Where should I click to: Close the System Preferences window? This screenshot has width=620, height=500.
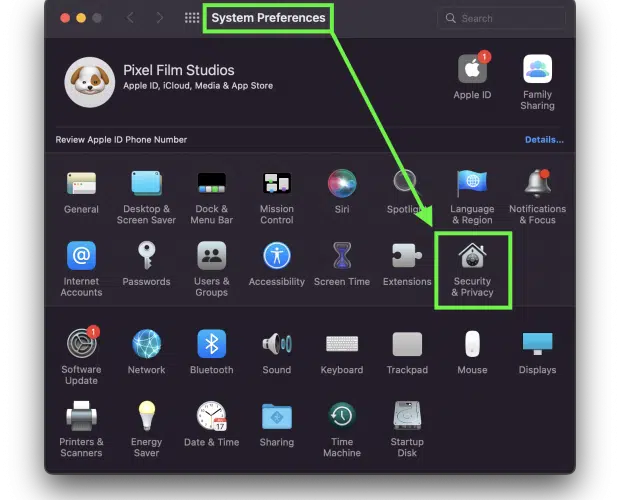pyautogui.click(x=65, y=18)
